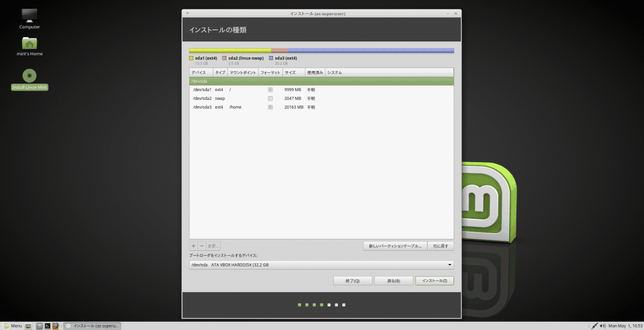The image size is (644, 330).
Task: Select the /dev/sda1 partition row
Action: coord(321,89)
